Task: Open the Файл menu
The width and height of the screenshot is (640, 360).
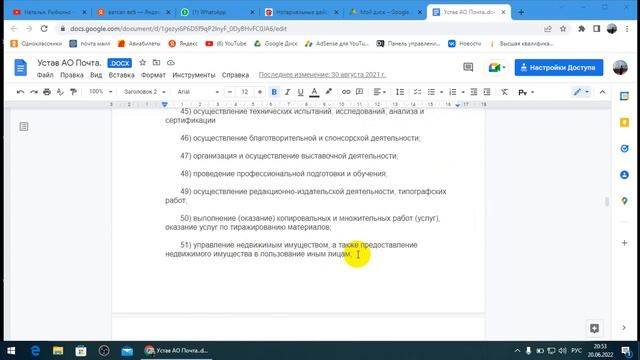Action: coord(45,75)
